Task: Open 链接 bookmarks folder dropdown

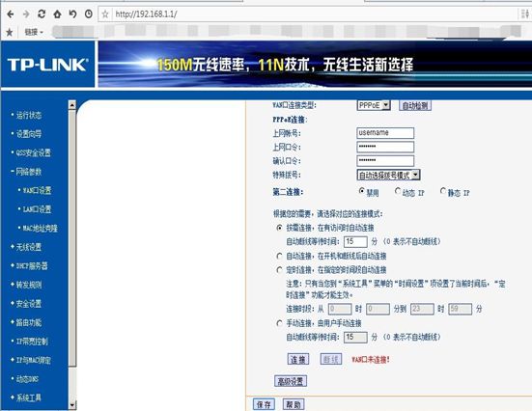Action: coord(34,32)
